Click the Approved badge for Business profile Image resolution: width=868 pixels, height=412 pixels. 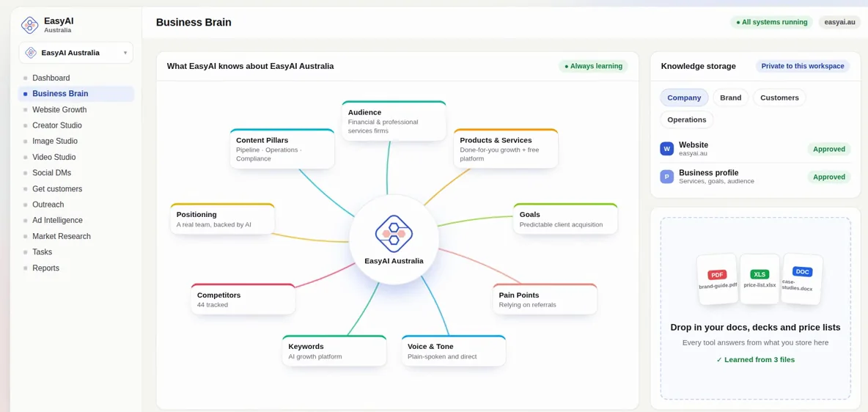click(828, 177)
